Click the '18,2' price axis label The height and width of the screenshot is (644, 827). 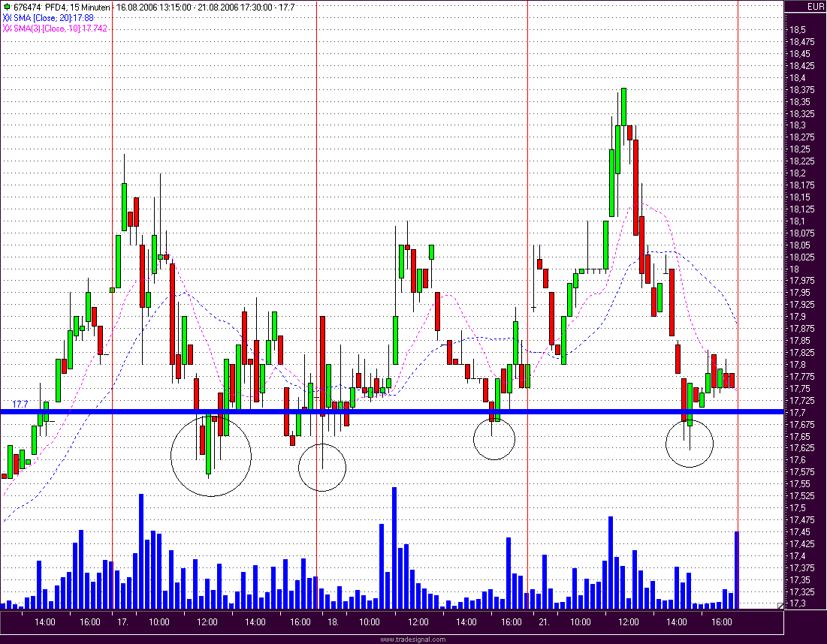coord(797,173)
